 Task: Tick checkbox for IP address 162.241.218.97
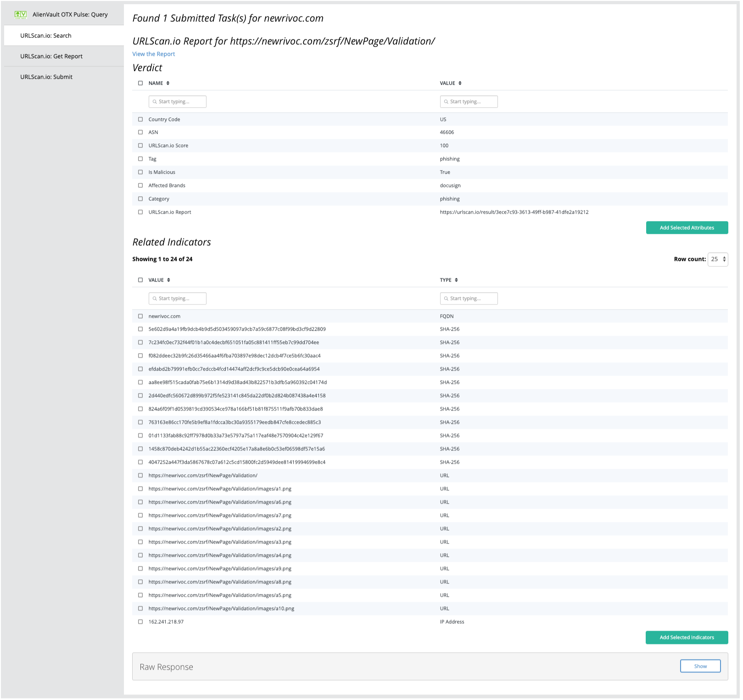click(140, 622)
